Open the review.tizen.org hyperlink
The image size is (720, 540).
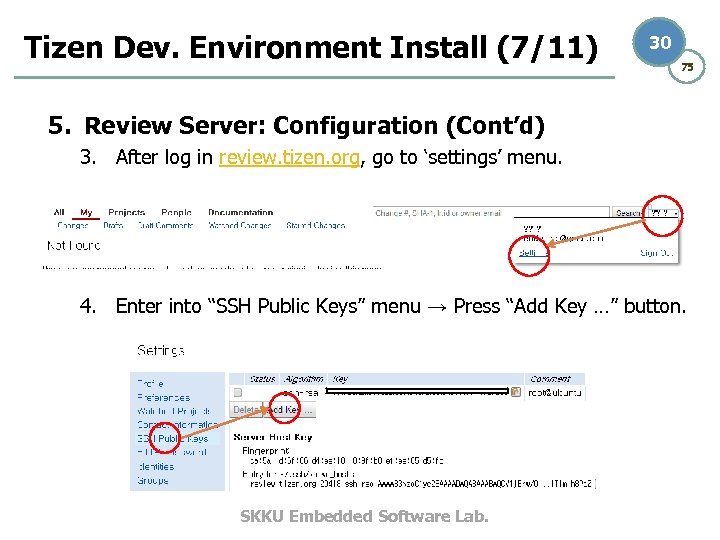click(289, 158)
